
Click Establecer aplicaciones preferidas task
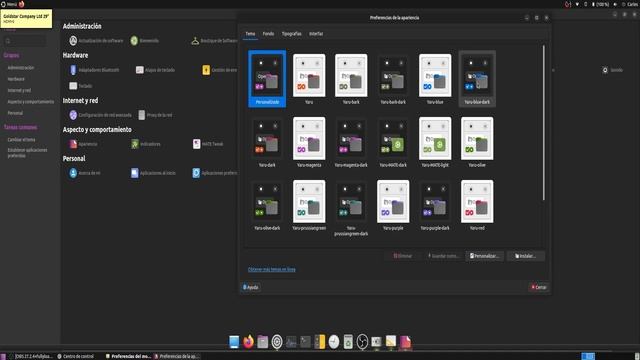click(27, 153)
